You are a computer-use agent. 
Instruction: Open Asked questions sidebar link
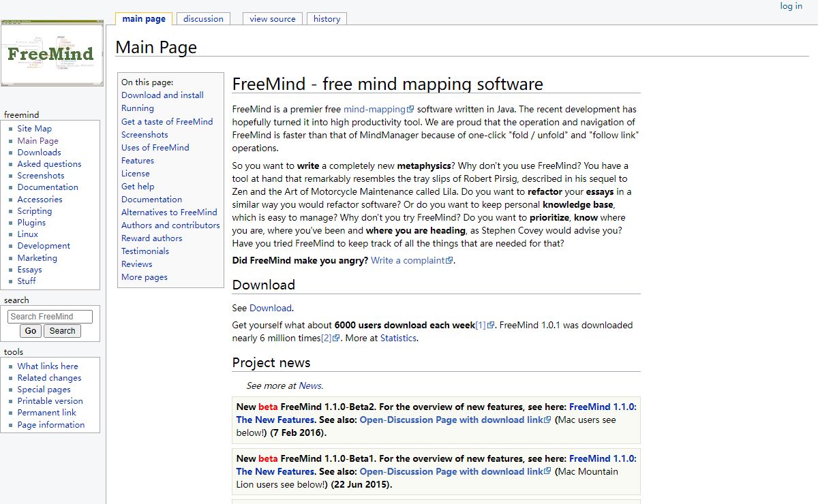point(49,164)
